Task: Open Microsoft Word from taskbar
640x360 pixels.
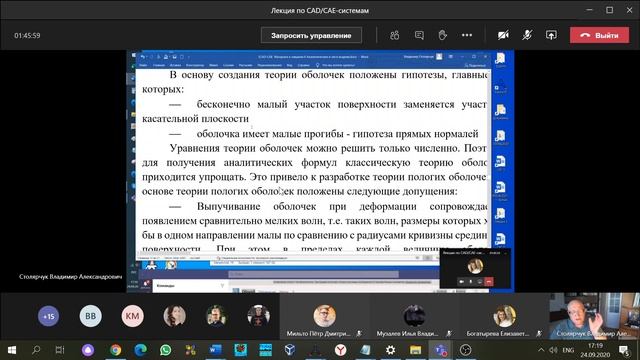Action: point(215,350)
